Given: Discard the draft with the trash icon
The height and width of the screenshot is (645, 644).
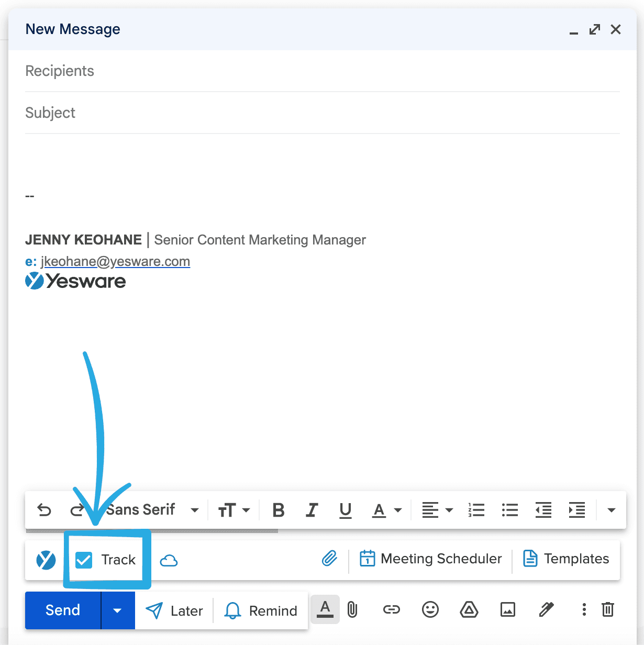Looking at the screenshot, I should coord(607,610).
